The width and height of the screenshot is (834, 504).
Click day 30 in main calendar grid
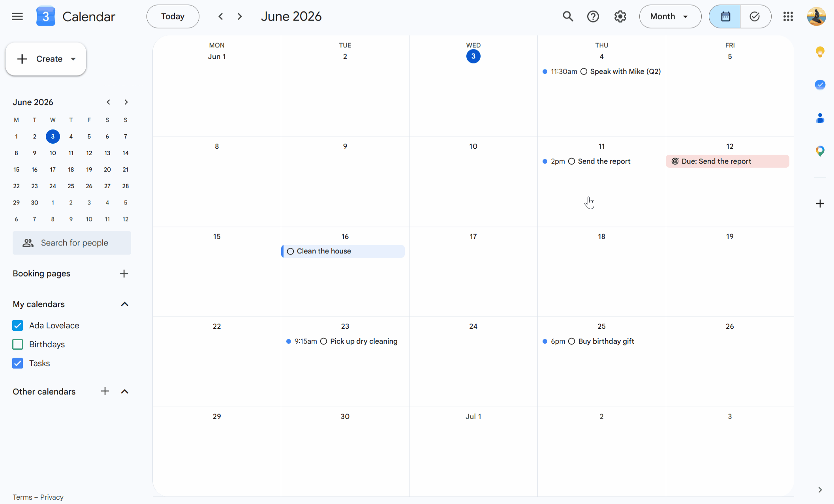(345, 416)
